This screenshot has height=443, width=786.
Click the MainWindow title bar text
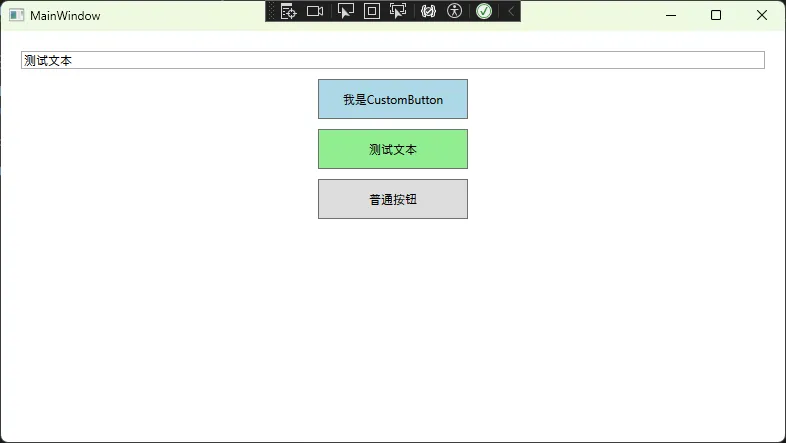[x=65, y=16]
